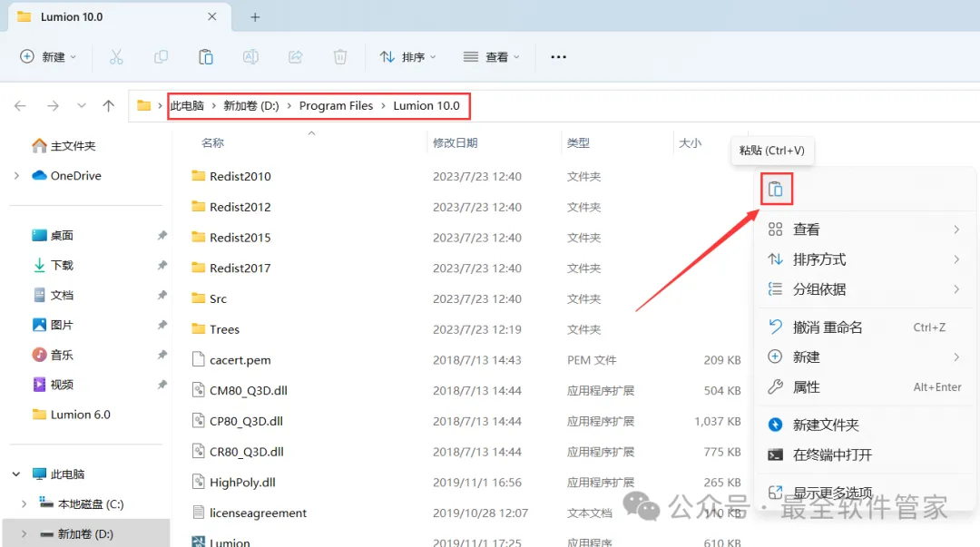Choose Open in Terminal (在终端中打开)

coord(866,455)
